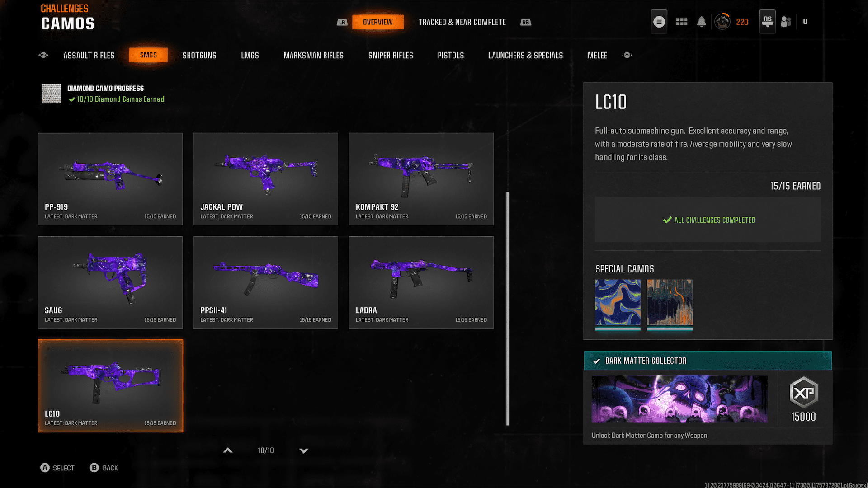Click the Back button
Viewport: 868px width, 488px height.
pos(104,468)
